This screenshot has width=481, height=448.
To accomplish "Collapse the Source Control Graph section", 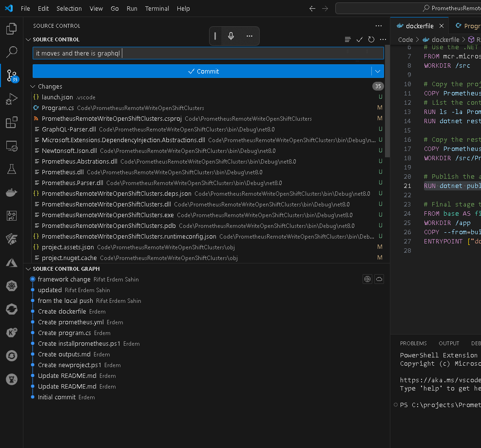I will (28, 269).
